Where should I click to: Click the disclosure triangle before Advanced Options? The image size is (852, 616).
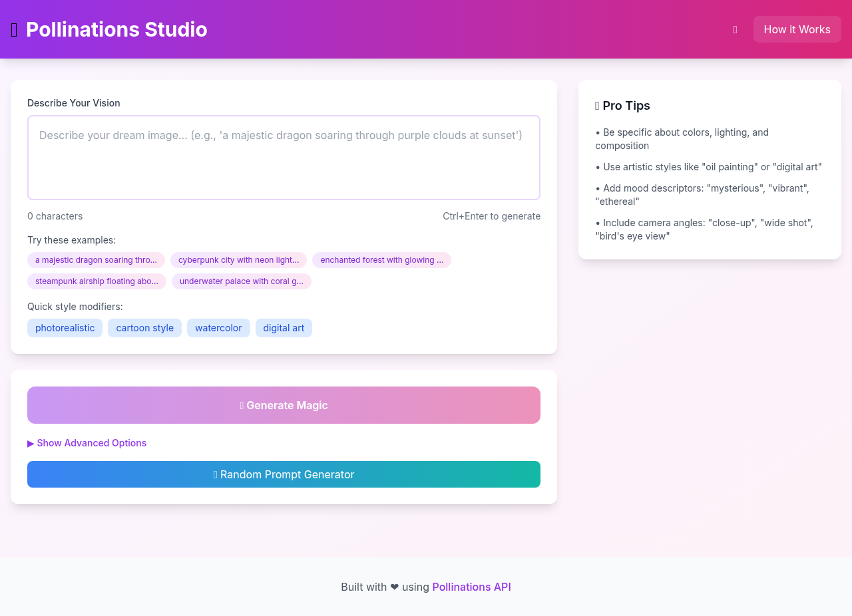coord(30,443)
